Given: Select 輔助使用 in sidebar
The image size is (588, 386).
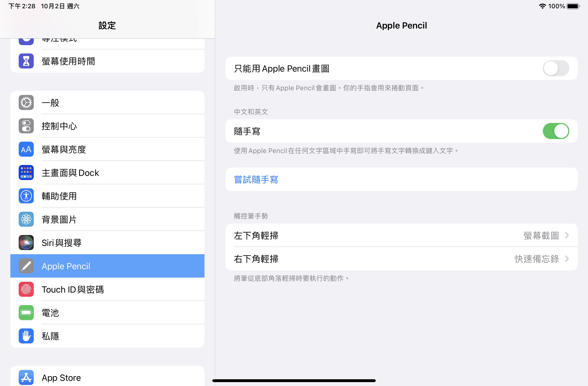Looking at the screenshot, I should coord(107,196).
